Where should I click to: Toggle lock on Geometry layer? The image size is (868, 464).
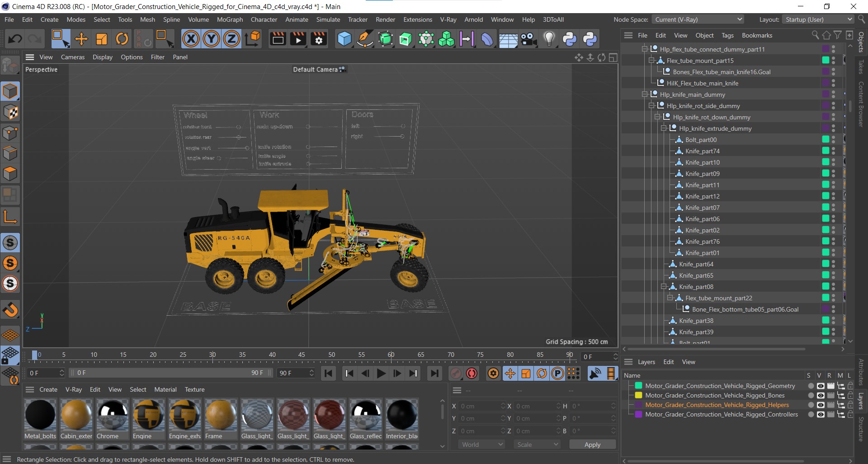click(x=850, y=386)
